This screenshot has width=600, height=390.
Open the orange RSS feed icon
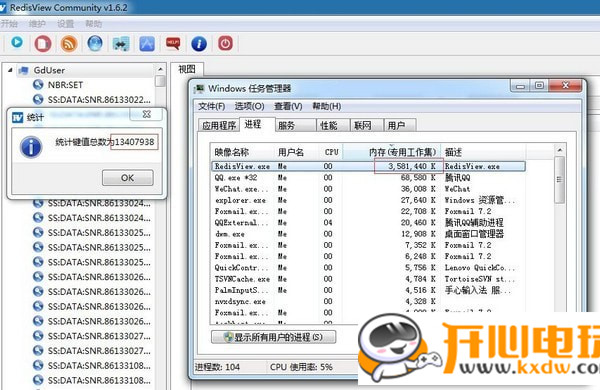[x=69, y=44]
